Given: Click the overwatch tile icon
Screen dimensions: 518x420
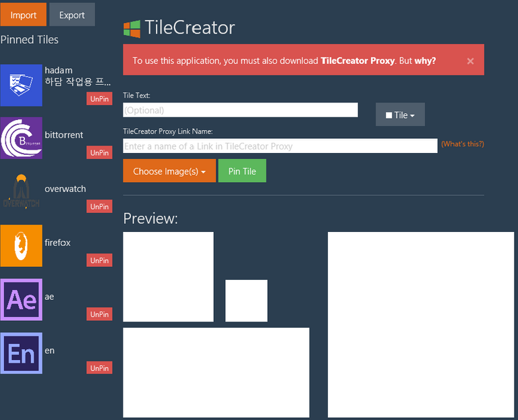Looking at the screenshot, I should 21,192.
